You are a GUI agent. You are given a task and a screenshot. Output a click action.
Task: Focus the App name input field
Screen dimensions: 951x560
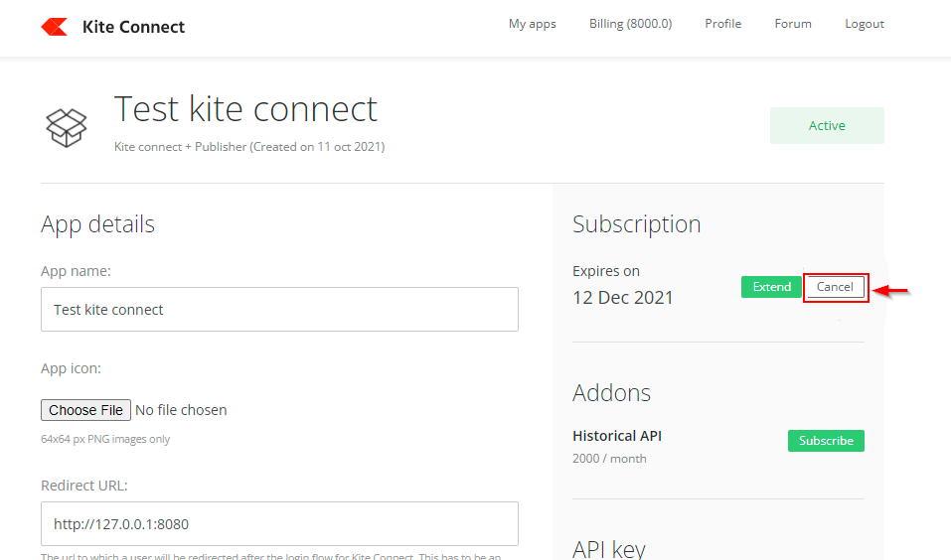pos(279,309)
